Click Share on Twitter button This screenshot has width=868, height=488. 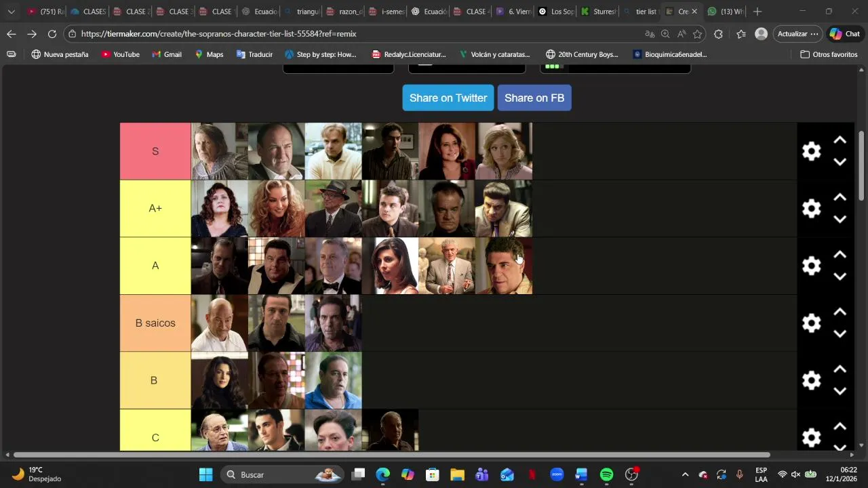pos(448,98)
